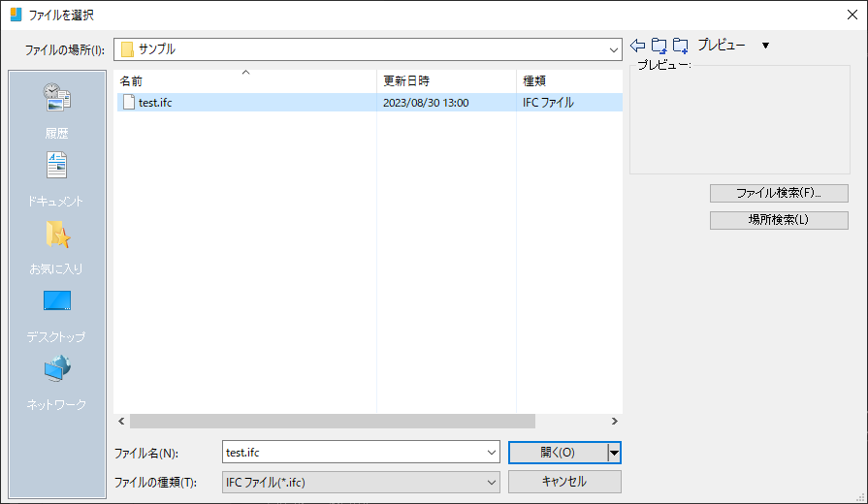Open the split arrow beside 開く(O)
Viewport: 868px width, 504px height.
tap(614, 453)
